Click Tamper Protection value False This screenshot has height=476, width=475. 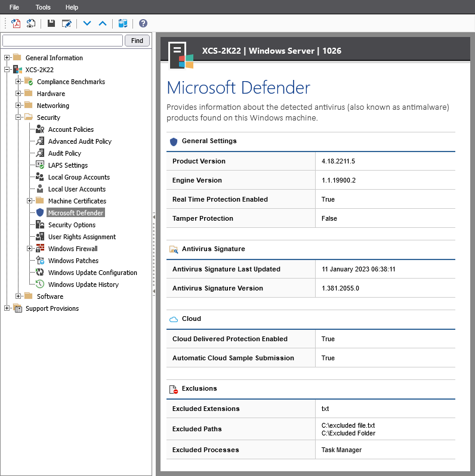[329, 218]
